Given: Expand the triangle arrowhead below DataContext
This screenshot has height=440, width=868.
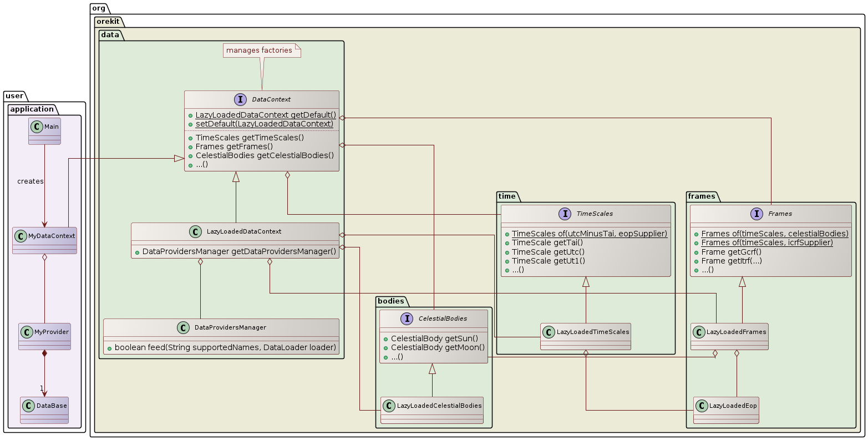Looking at the screenshot, I should 235,176.
